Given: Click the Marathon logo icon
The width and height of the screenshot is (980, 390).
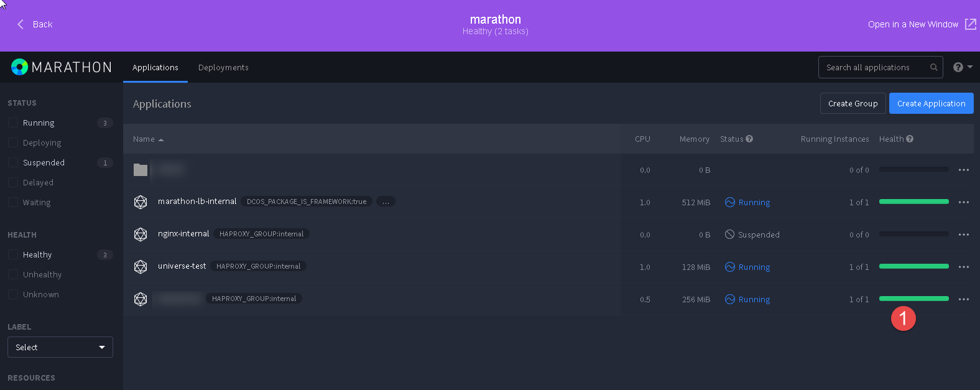Looking at the screenshot, I should click(20, 67).
